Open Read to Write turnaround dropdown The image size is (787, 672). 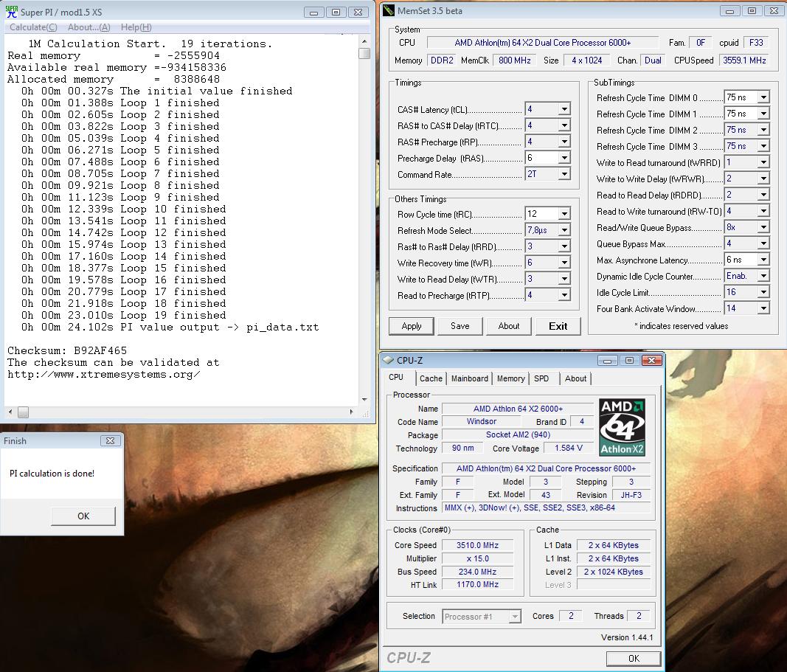click(763, 211)
